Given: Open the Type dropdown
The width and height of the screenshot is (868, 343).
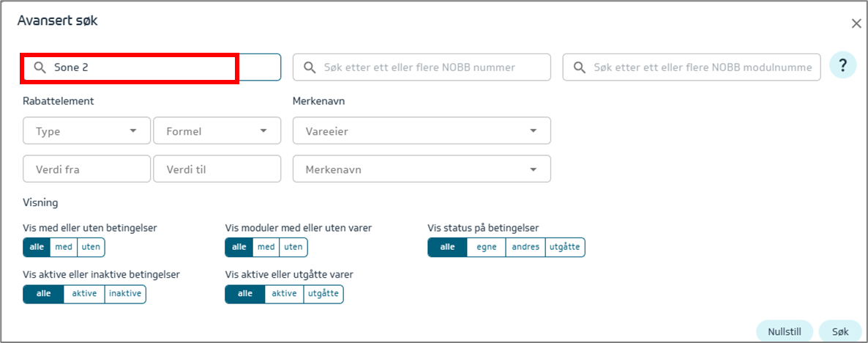Looking at the screenshot, I should coord(87,131).
